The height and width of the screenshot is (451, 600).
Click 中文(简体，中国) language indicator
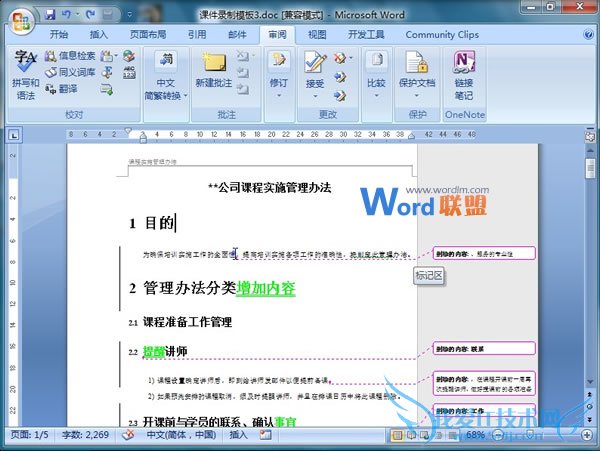181,435
